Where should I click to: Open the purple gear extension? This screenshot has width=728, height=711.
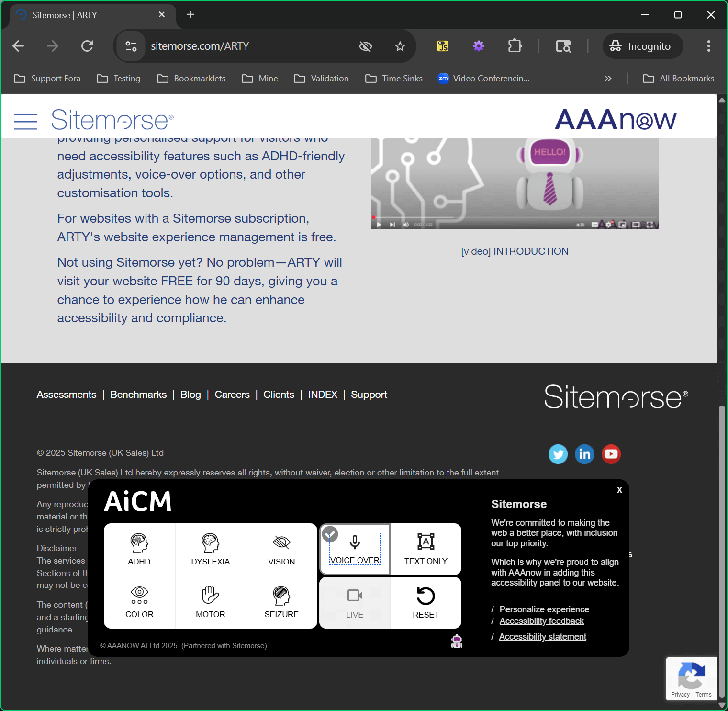tap(479, 46)
